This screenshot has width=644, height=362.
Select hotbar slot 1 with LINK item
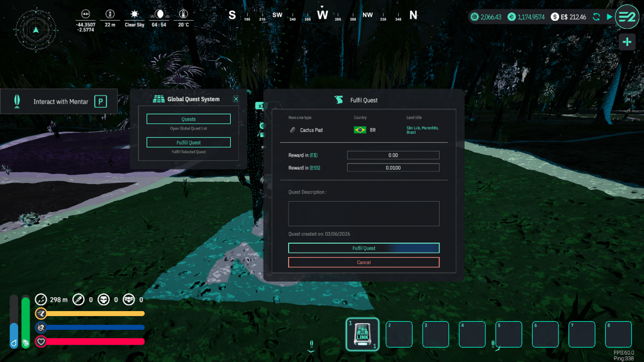363,334
